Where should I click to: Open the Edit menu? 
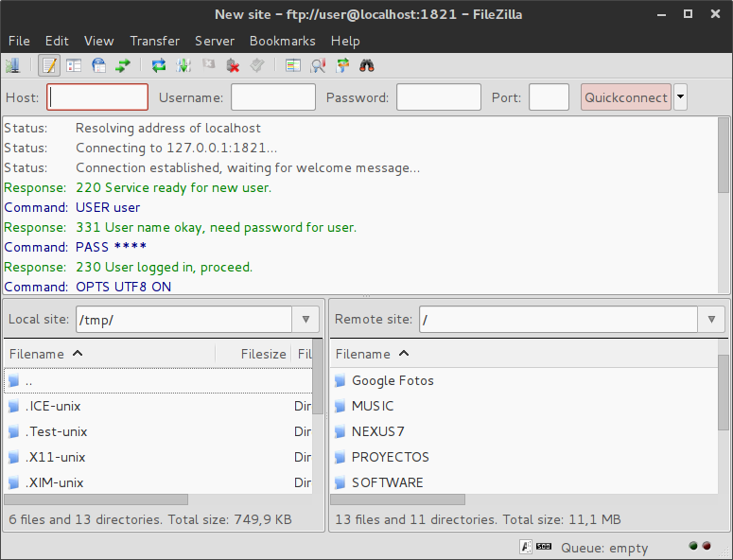[x=57, y=41]
